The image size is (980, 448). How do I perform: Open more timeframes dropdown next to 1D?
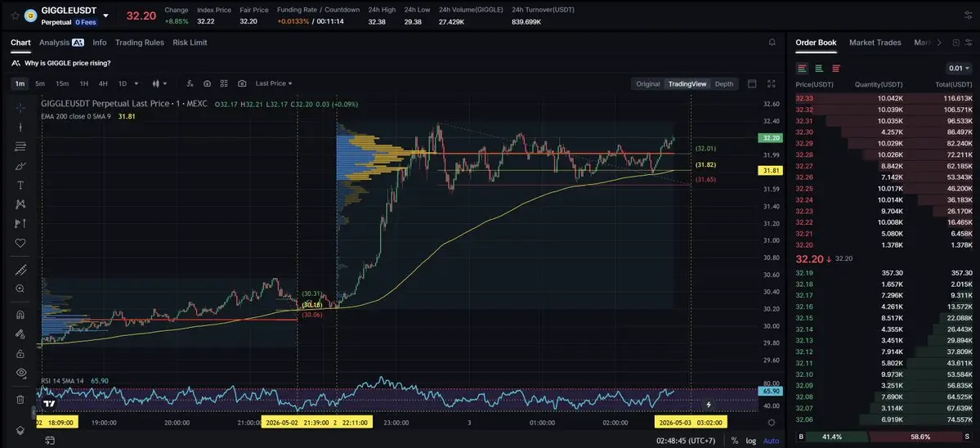coord(137,83)
